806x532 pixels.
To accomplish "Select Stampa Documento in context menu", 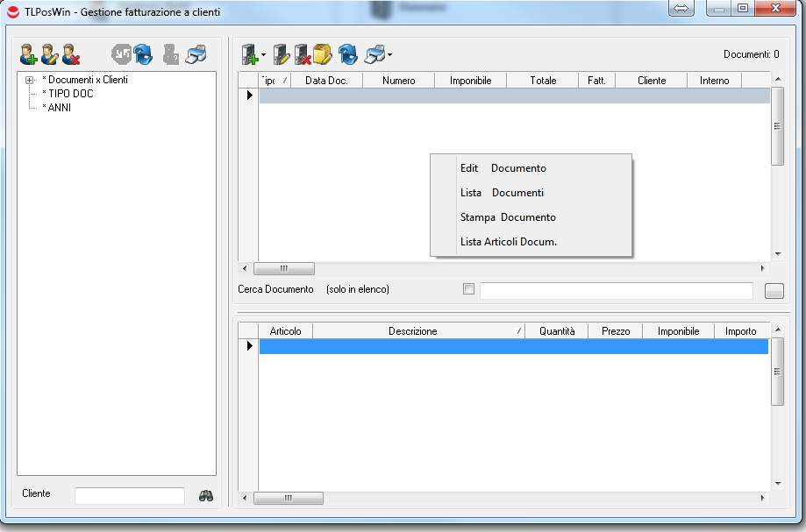I will coord(508,217).
